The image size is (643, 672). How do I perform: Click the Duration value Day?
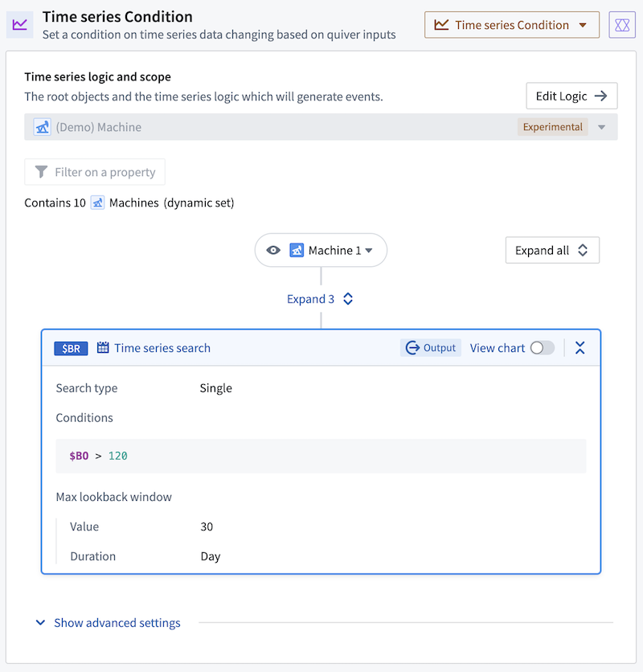coord(210,557)
